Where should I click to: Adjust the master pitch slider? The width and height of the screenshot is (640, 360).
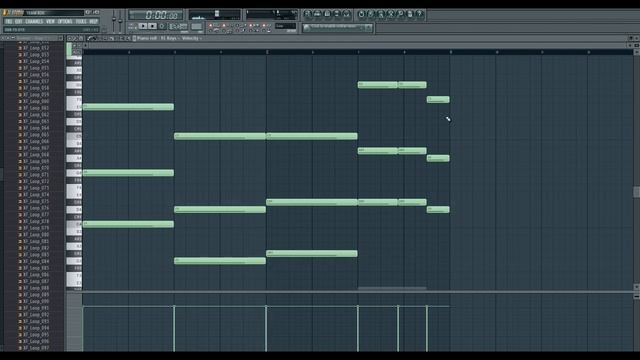coord(120,20)
